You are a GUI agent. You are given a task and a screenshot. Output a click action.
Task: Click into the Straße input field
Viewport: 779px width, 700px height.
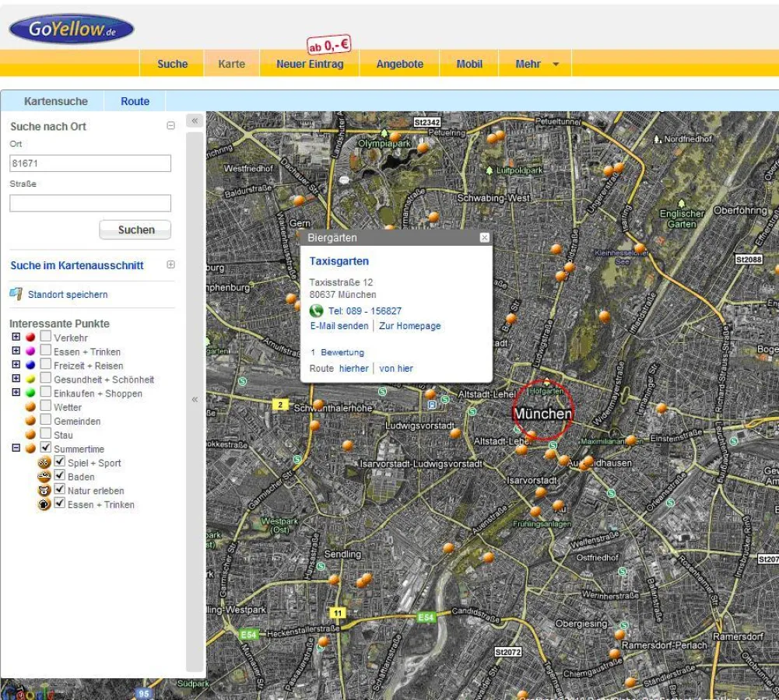[90, 203]
